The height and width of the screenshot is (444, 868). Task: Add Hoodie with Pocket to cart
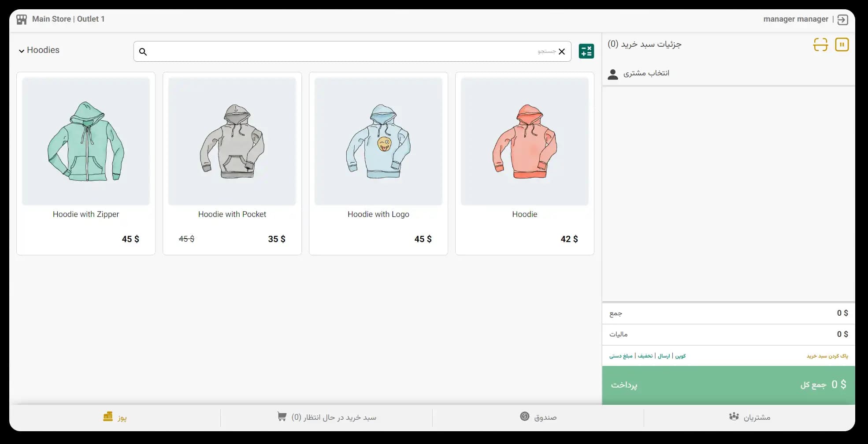tap(232, 164)
